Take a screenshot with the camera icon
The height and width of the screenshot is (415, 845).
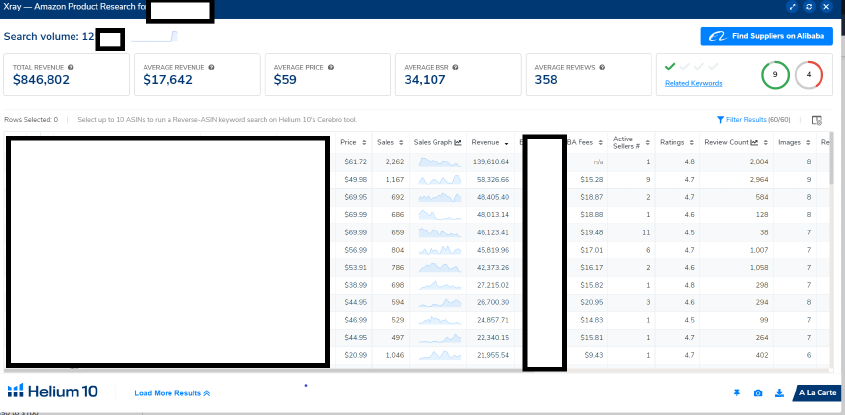[758, 393]
